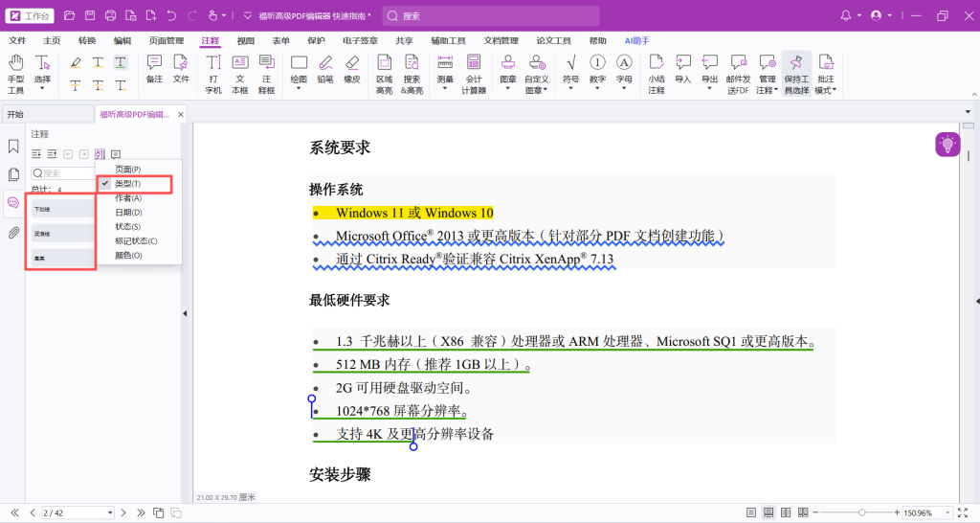The width and height of the screenshot is (980, 523).
Task: Expand all comments in the comments panel
Action: point(36,154)
